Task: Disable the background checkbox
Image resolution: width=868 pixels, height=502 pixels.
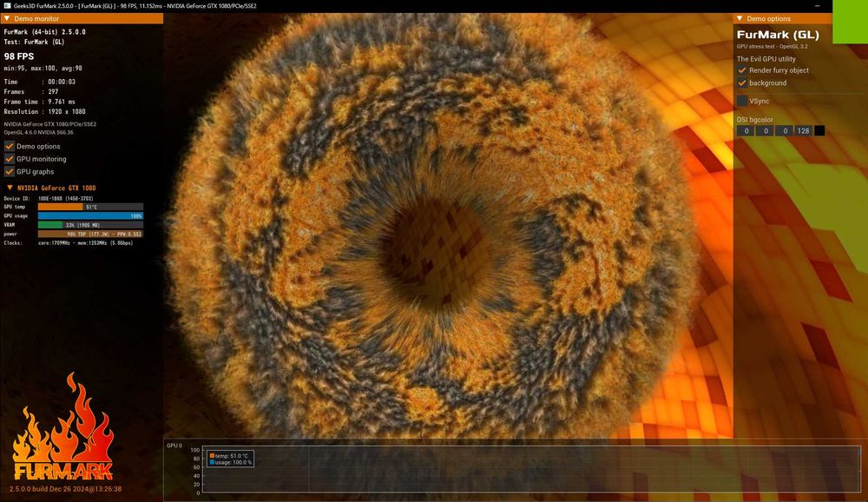Action: tap(742, 83)
